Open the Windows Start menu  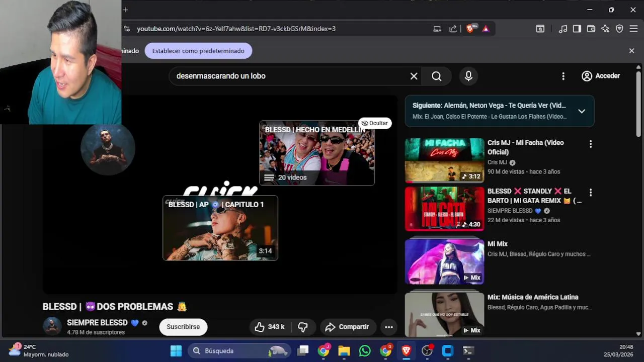coord(176,351)
